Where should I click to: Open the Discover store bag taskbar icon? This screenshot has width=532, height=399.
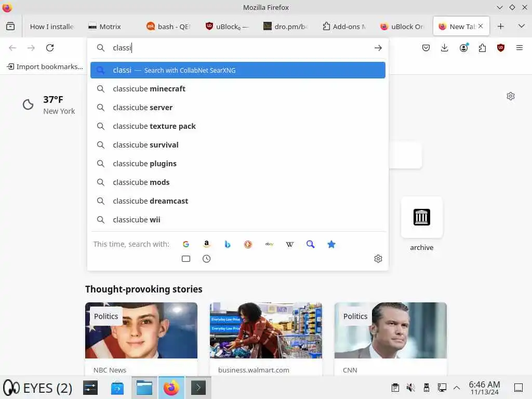point(117,388)
